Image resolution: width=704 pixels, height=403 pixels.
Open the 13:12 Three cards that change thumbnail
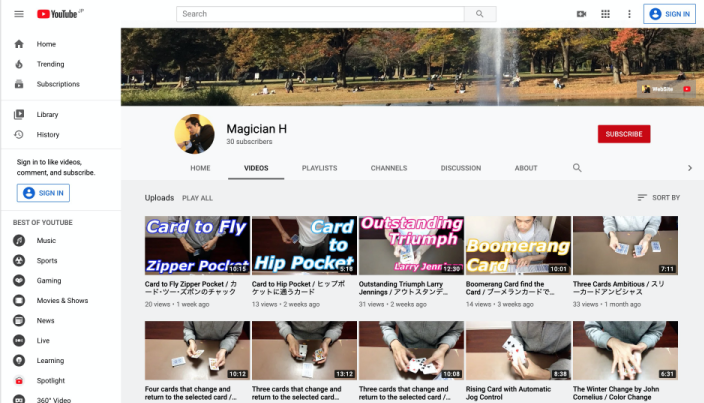click(x=304, y=350)
